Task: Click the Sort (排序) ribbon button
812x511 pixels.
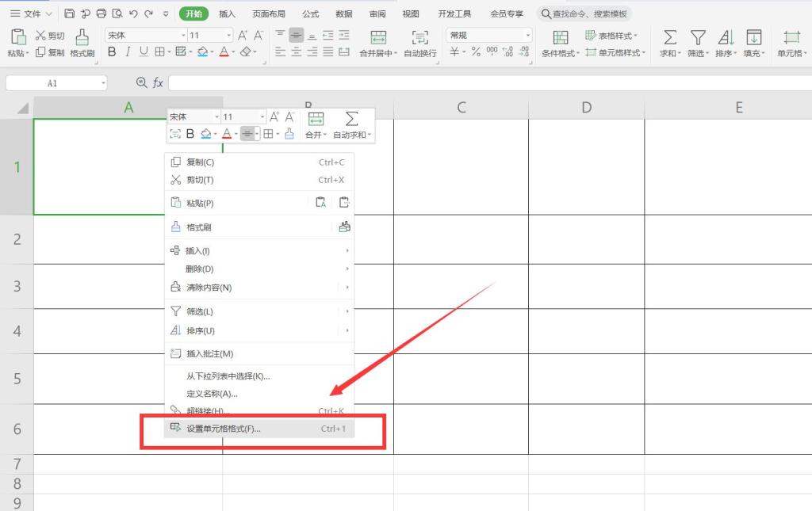Action: coord(726,44)
